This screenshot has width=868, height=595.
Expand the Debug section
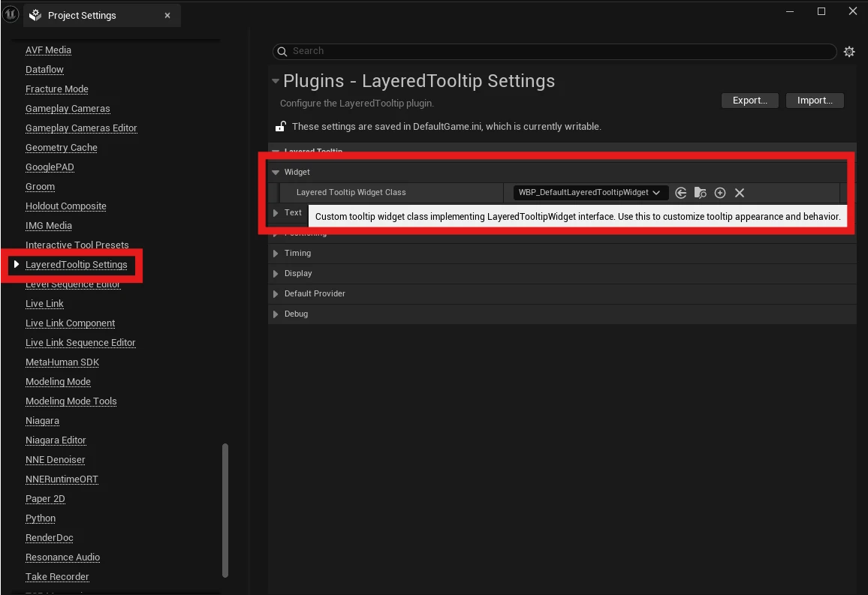tap(276, 314)
